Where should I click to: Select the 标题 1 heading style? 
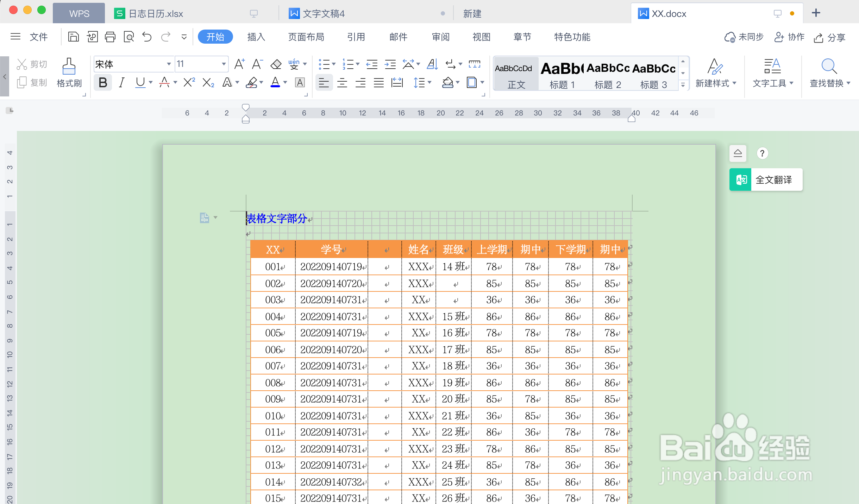[562, 73]
